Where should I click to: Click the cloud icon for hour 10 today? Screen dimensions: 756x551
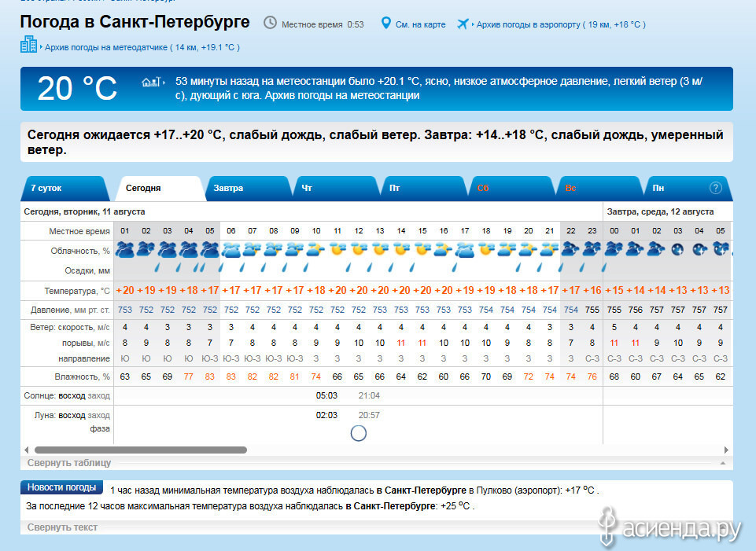click(x=316, y=249)
